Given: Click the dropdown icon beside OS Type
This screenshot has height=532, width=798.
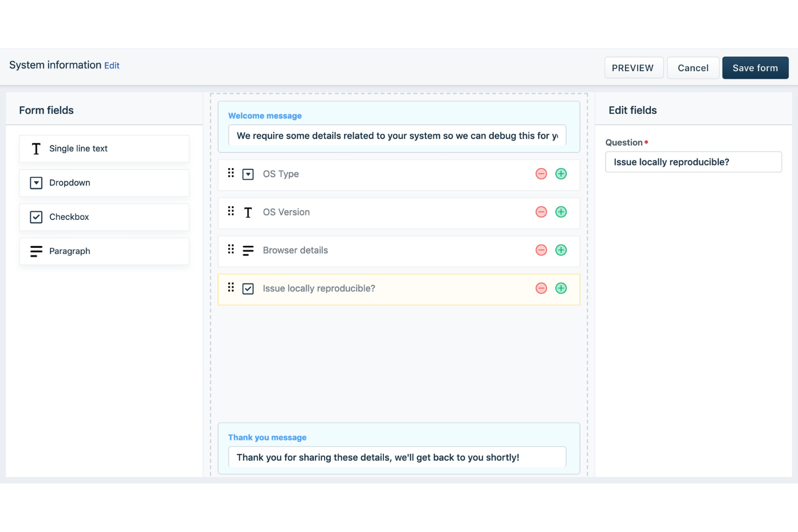Looking at the screenshot, I should 248,174.
